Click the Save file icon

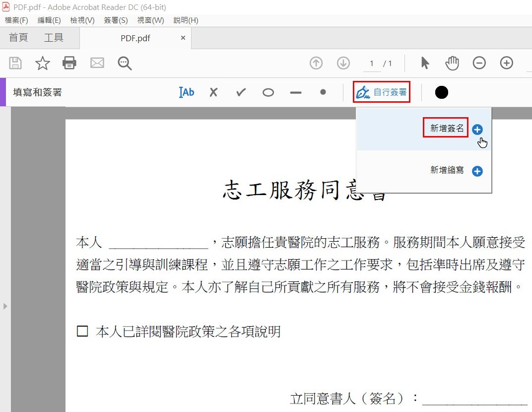[16, 63]
